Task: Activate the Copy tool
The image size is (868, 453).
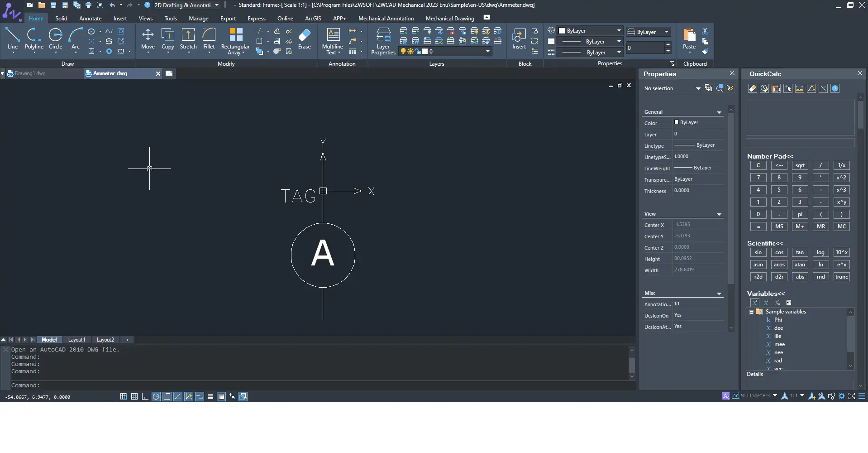Action: (x=168, y=39)
